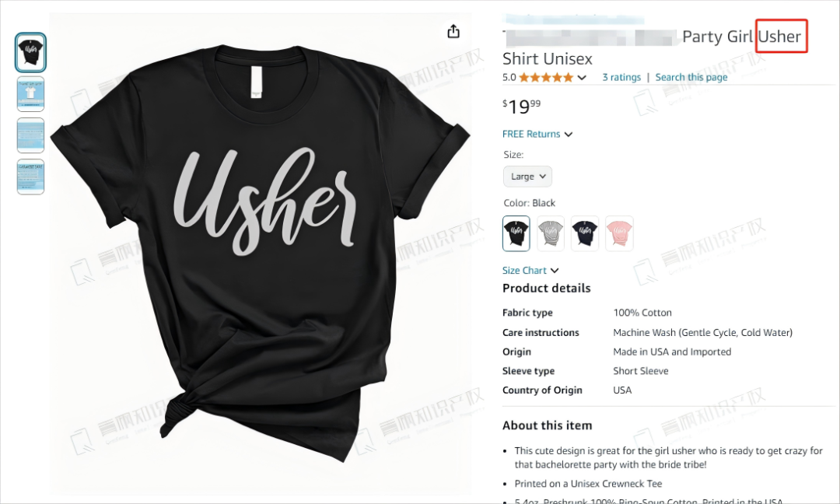
Task: Click the main Usher shirt product image
Action: 261,252
